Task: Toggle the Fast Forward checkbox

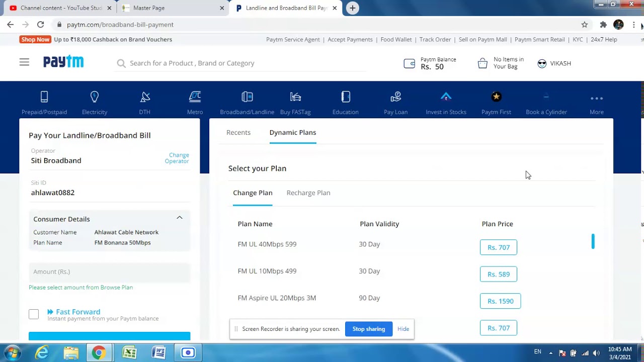Action: (34, 314)
